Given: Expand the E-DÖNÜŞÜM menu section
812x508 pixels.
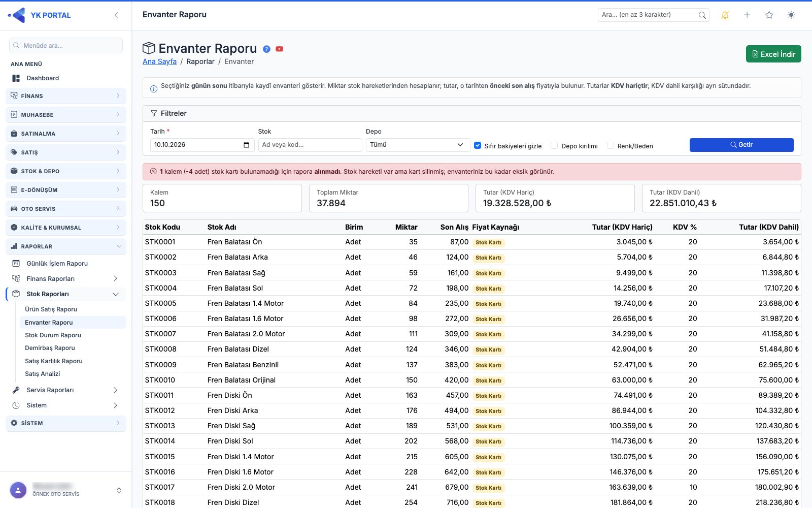Looking at the screenshot, I should pyautogui.click(x=66, y=190).
